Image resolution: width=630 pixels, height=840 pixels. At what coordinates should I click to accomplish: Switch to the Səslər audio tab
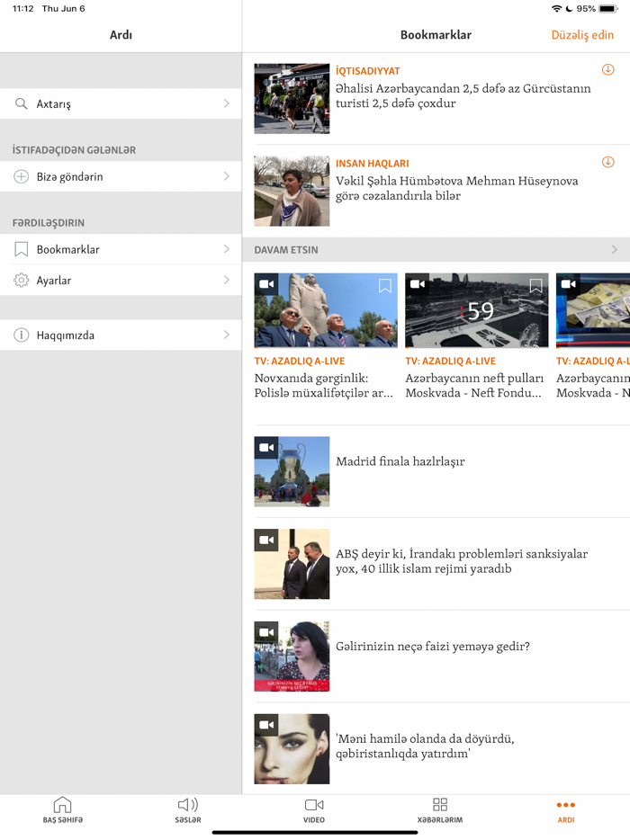coord(188,810)
